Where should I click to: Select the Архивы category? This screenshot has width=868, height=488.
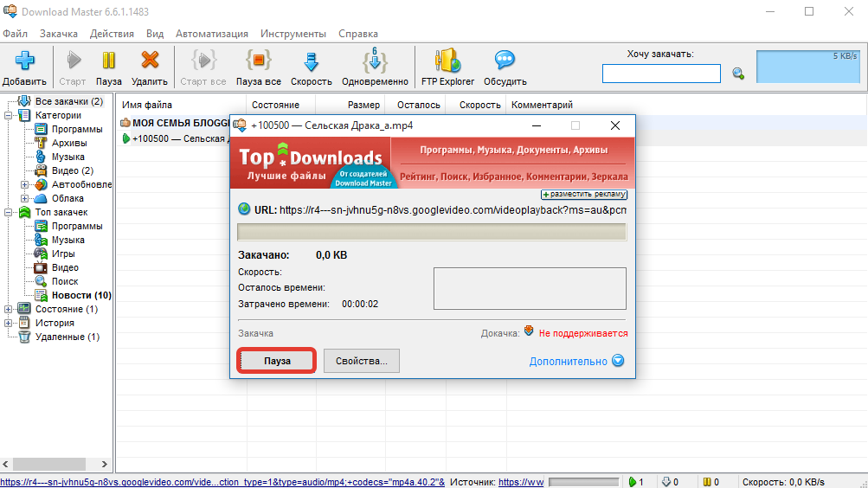[69, 143]
